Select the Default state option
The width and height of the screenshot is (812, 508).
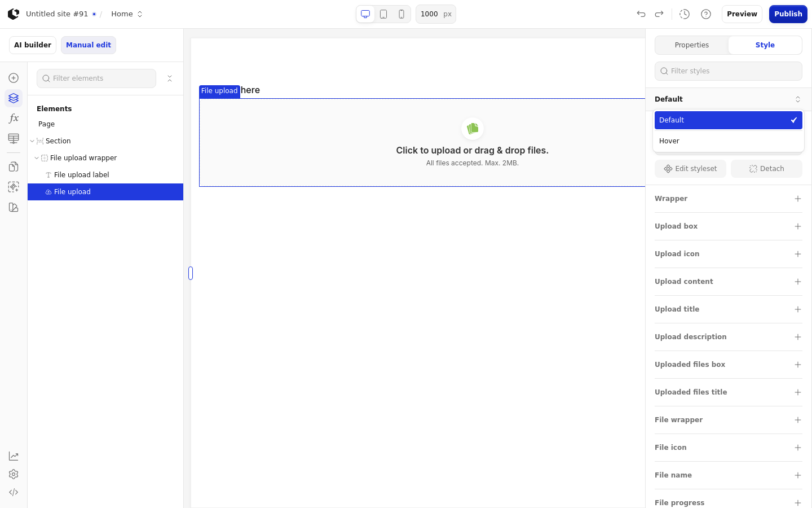point(729,120)
